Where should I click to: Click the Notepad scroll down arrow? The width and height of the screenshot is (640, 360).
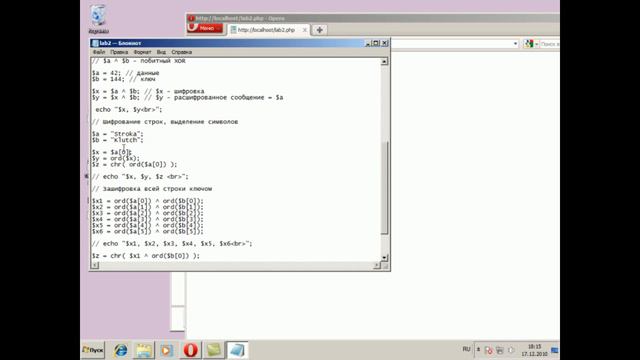tap(384, 258)
